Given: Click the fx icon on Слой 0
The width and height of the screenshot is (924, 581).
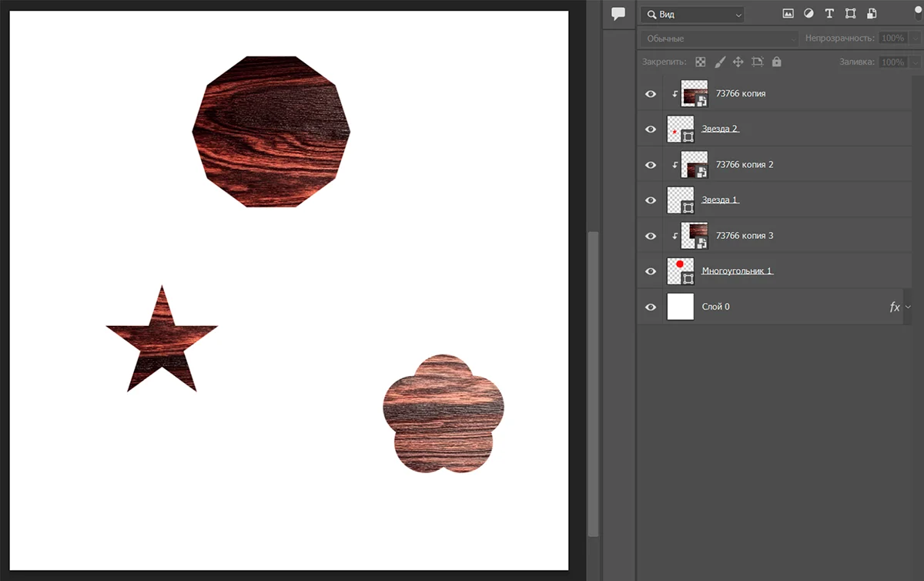Looking at the screenshot, I should click(895, 307).
